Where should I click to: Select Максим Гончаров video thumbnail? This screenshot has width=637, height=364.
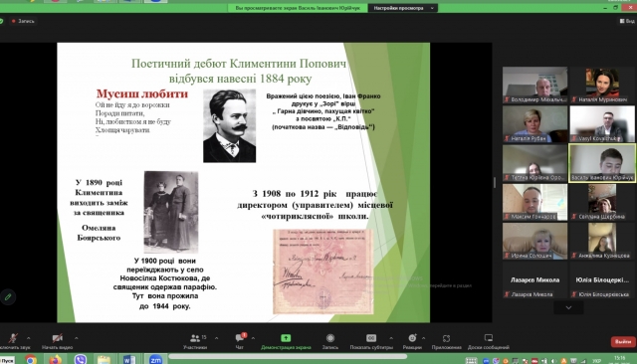[x=534, y=202]
